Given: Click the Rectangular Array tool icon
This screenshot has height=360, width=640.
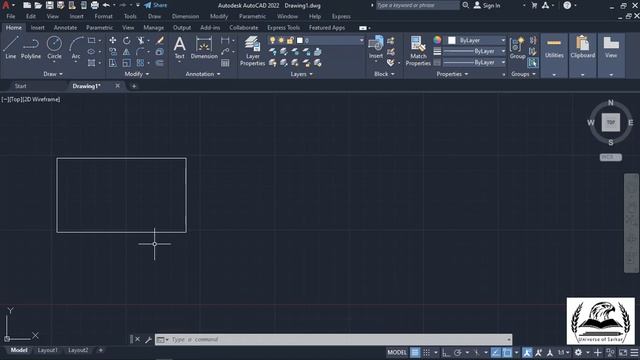Looking at the screenshot, I should coord(141,63).
